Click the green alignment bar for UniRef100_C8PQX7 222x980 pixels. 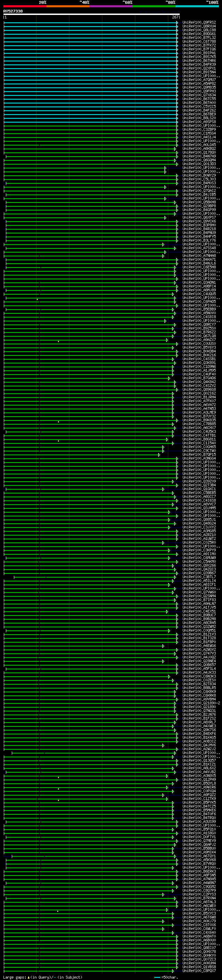click(89, 971)
